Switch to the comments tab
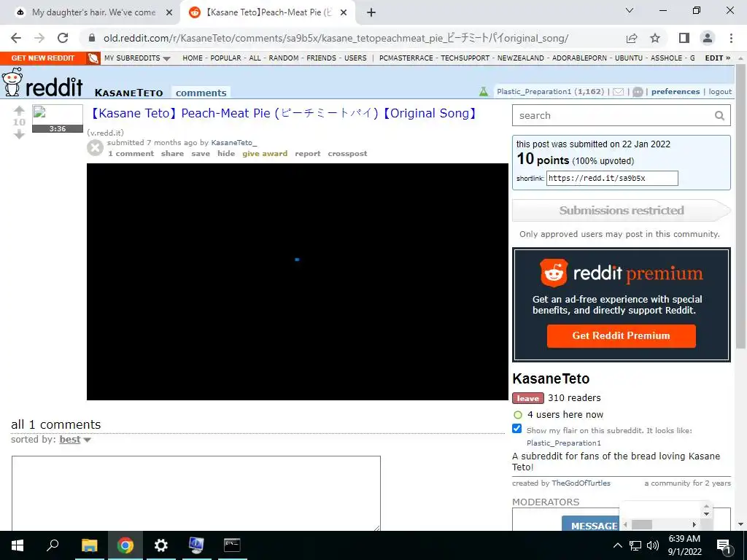Screen dimensions: 747x560 pos(201,93)
